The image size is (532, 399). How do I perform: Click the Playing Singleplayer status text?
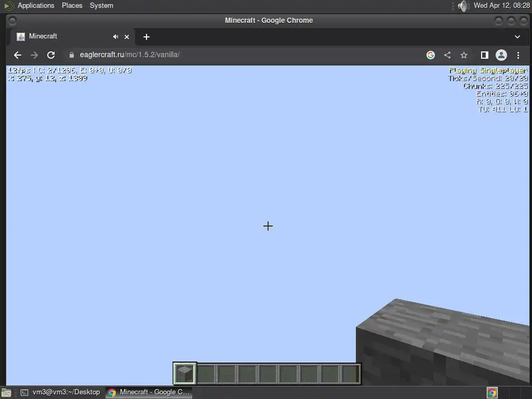(x=488, y=70)
